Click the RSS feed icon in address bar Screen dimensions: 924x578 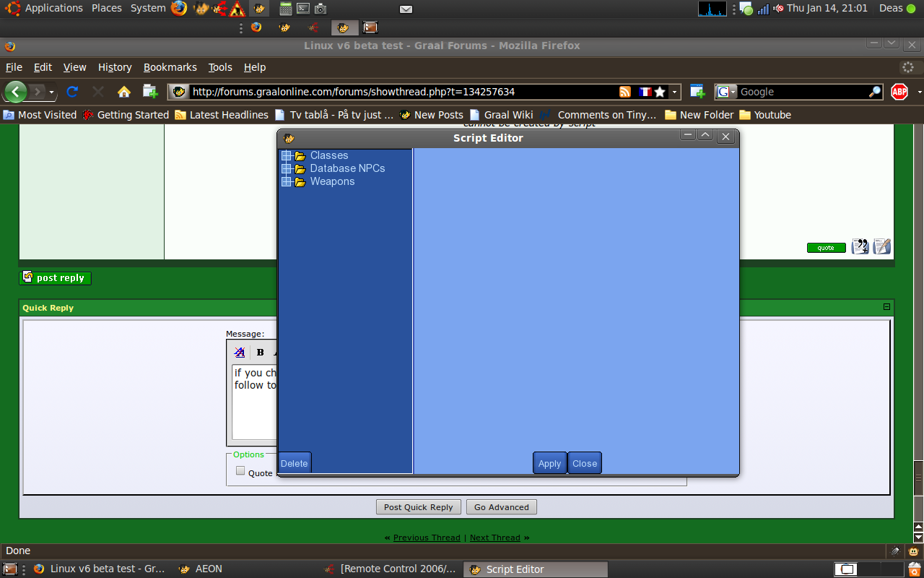[625, 92]
